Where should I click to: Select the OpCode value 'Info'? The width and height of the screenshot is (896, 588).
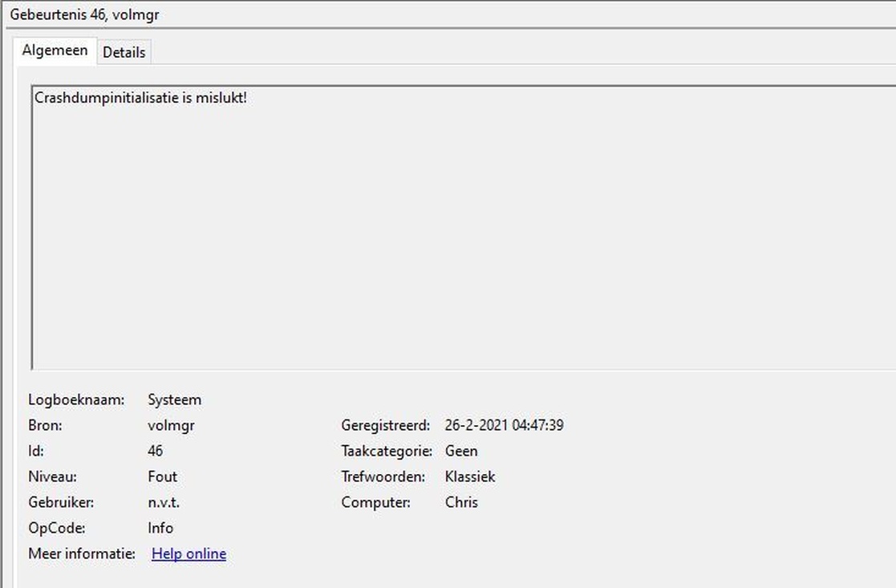point(160,528)
